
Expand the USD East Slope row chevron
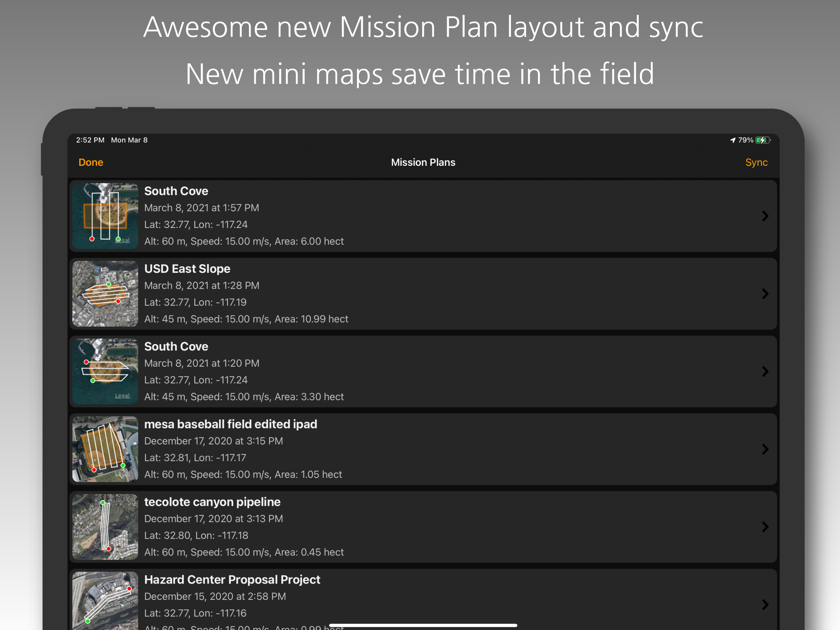[x=765, y=294]
